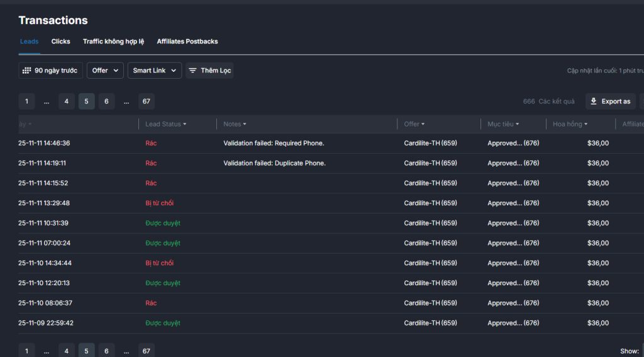Click sort arrow on Offer column header
This screenshot has width=644, height=357.
tap(423, 125)
